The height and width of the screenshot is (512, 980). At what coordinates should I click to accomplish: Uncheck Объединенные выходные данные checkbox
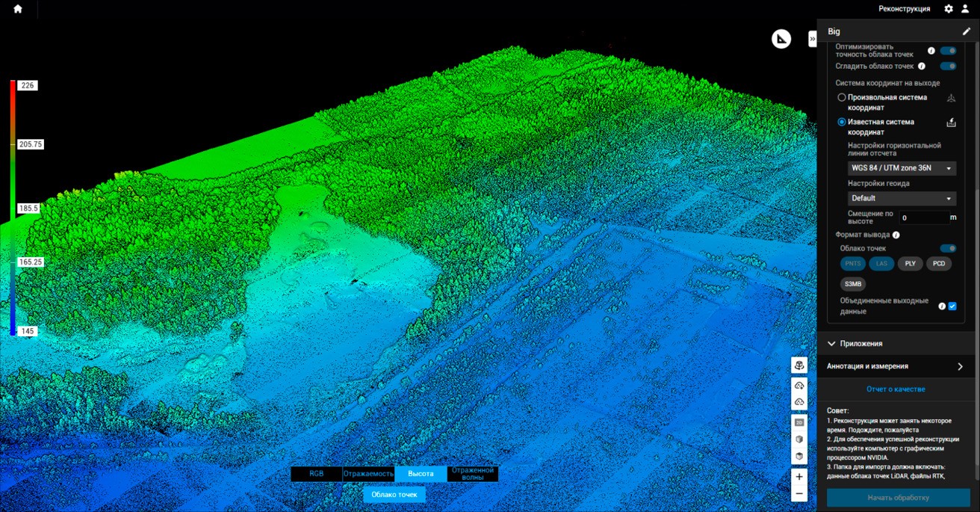click(952, 306)
